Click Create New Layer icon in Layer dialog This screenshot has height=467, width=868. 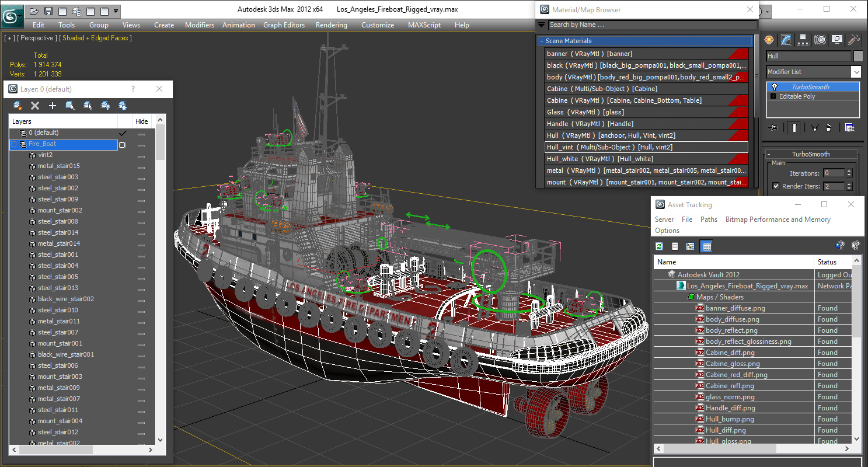point(18,106)
